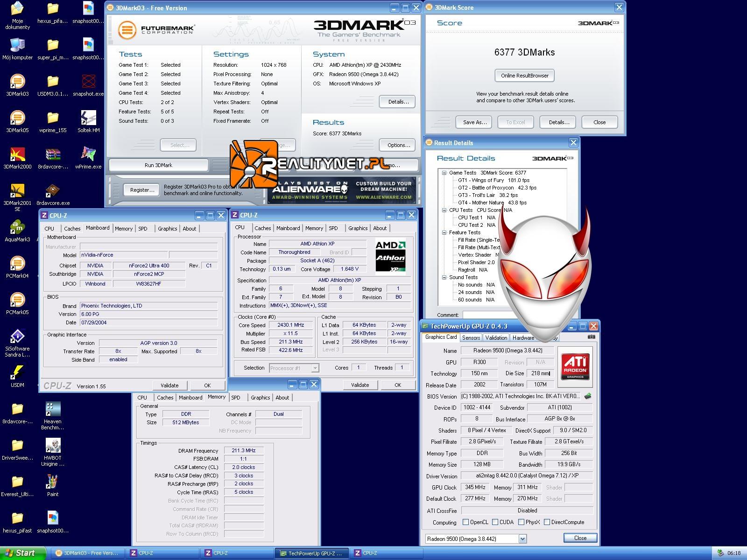The image size is (747, 560).
Task: Launch 8rdavcore.exe desktop icon
Action: click(x=53, y=195)
